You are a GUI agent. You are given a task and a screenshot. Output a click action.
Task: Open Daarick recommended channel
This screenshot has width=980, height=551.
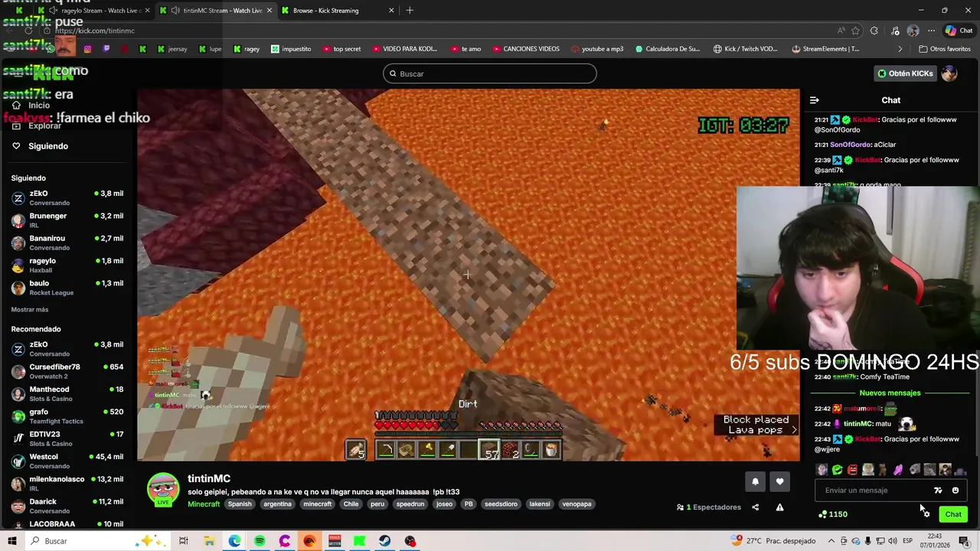click(x=67, y=506)
